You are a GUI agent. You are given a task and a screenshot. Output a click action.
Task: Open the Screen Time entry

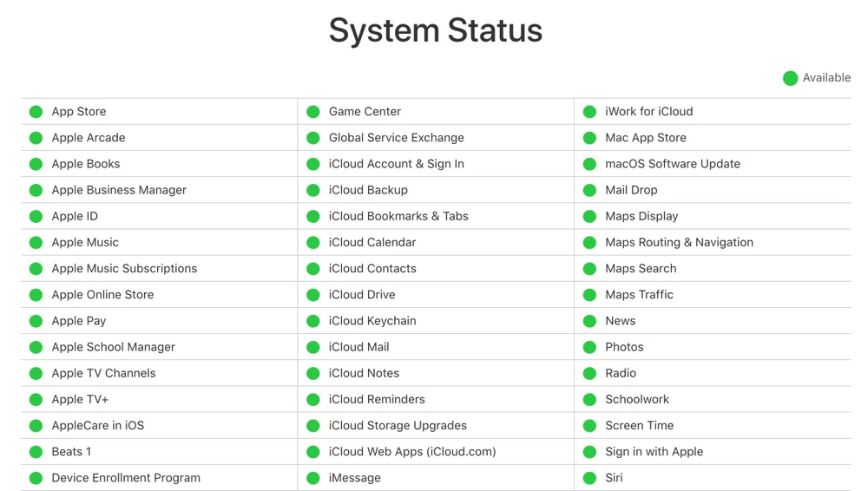coord(640,425)
